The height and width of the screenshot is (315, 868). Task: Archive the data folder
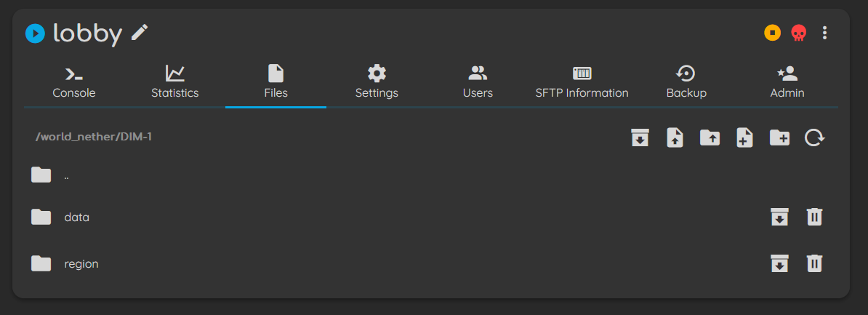[x=779, y=217]
